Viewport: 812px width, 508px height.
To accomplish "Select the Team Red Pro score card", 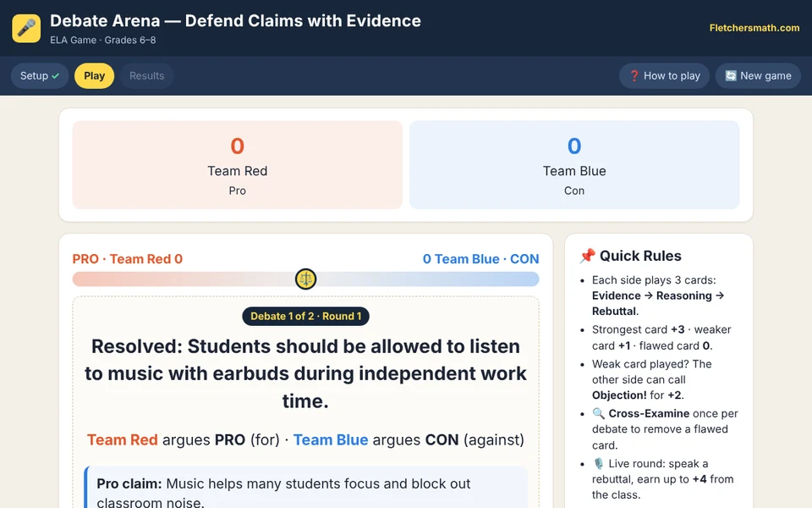I will pyautogui.click(x=237, y=165).
